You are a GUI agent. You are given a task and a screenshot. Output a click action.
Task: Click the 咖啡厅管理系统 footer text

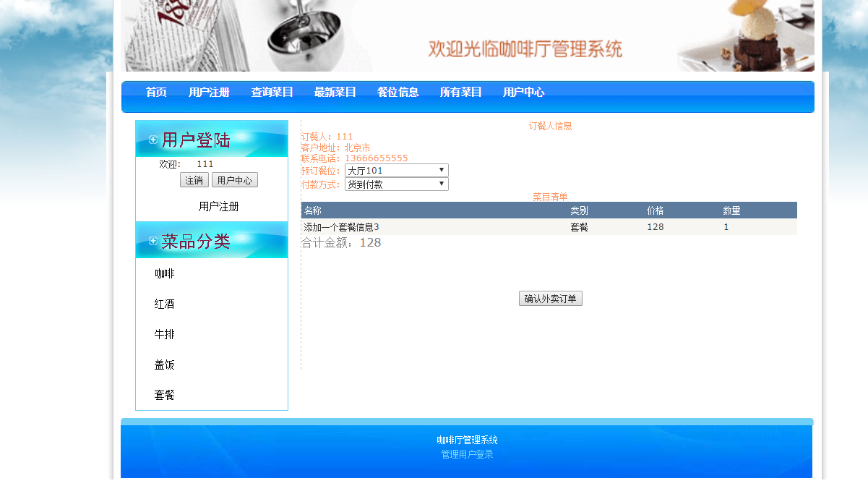pos(467,440)
